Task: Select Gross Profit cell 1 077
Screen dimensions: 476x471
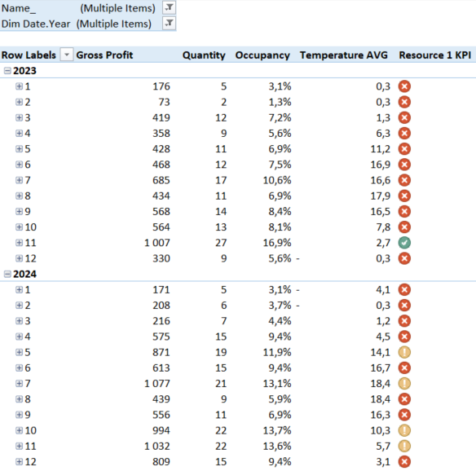Action: click(x=157, y=384)
